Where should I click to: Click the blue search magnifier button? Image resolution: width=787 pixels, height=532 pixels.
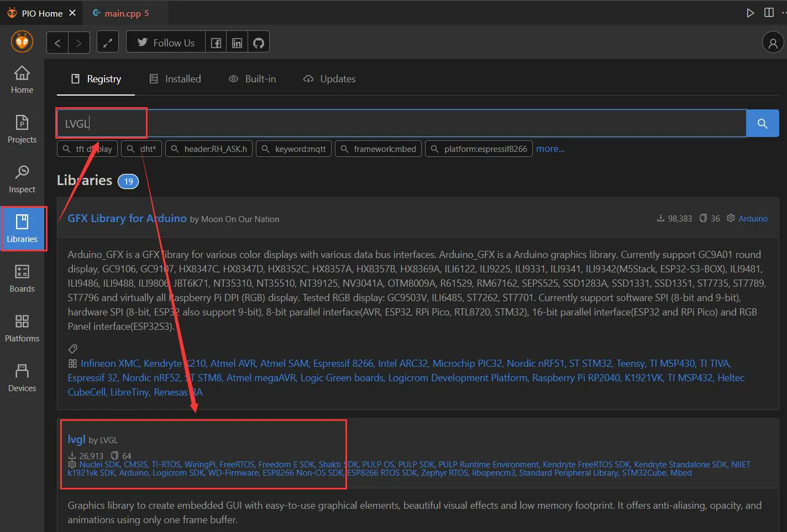[762, 123]
